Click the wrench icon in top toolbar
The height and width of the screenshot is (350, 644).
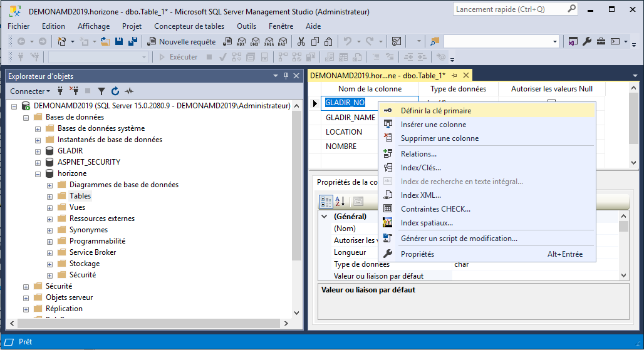[587, 42]
